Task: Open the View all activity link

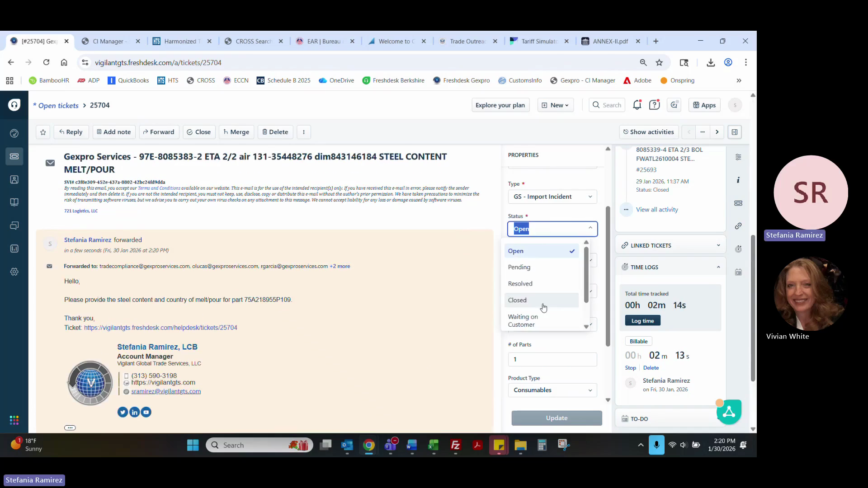Action: pos(657,210)
